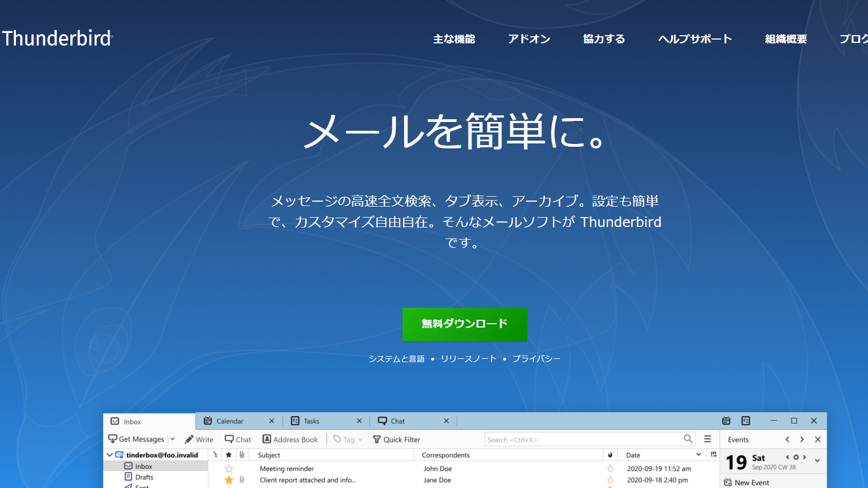Open the Tag dropdown
The width and height of the screenshot is (868, 488).
click(348, 440)
